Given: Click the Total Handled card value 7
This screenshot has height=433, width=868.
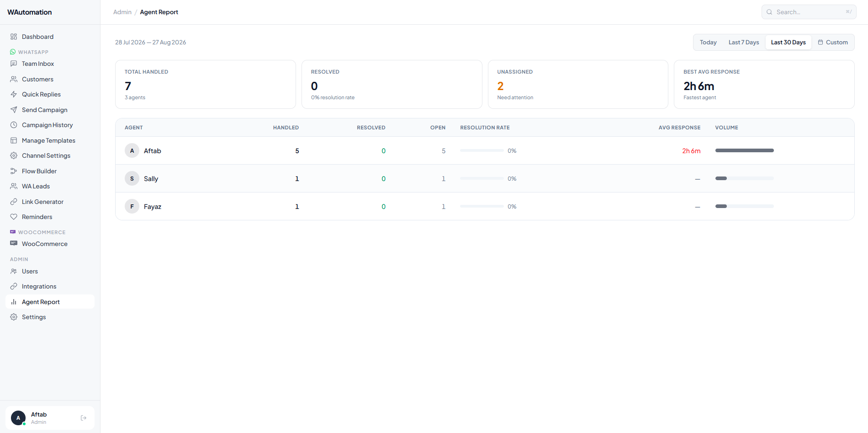Looking at the screenshot, I should pyautogui.click(x=128, y=86).
